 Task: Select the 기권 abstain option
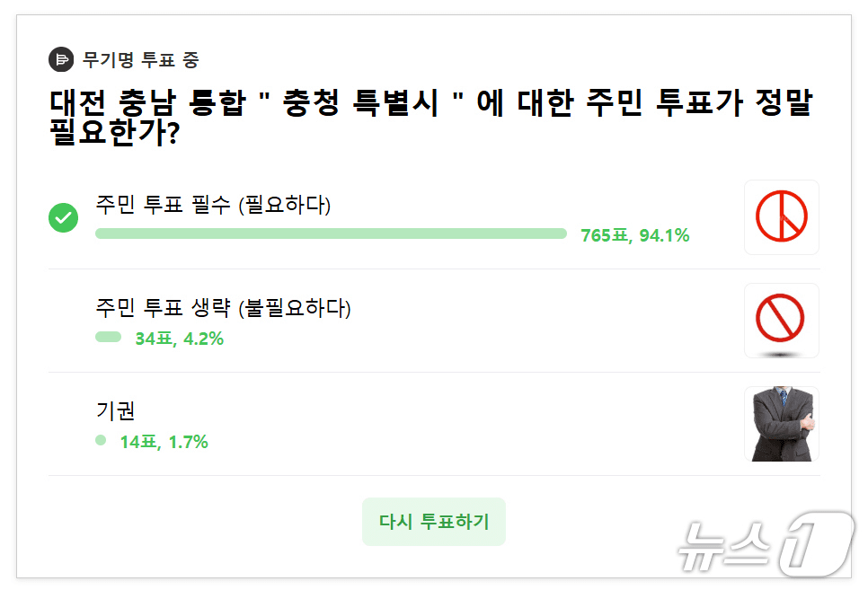tap(113, 411)
